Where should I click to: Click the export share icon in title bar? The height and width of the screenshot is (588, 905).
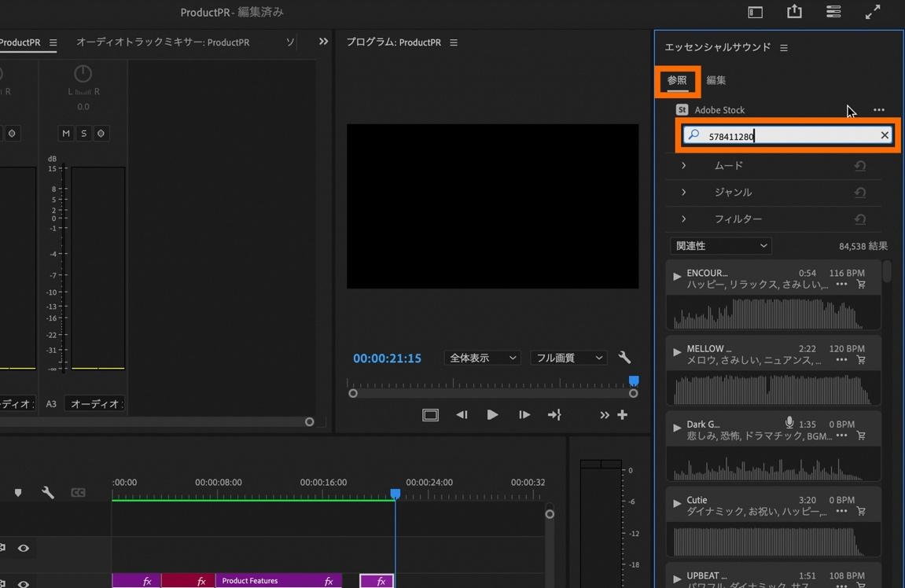click(x=794, y=11)
